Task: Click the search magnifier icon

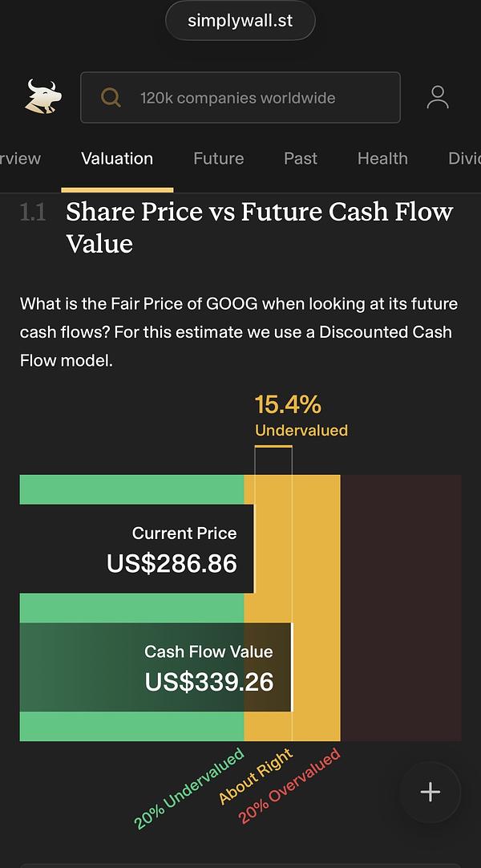Action: 111,98
